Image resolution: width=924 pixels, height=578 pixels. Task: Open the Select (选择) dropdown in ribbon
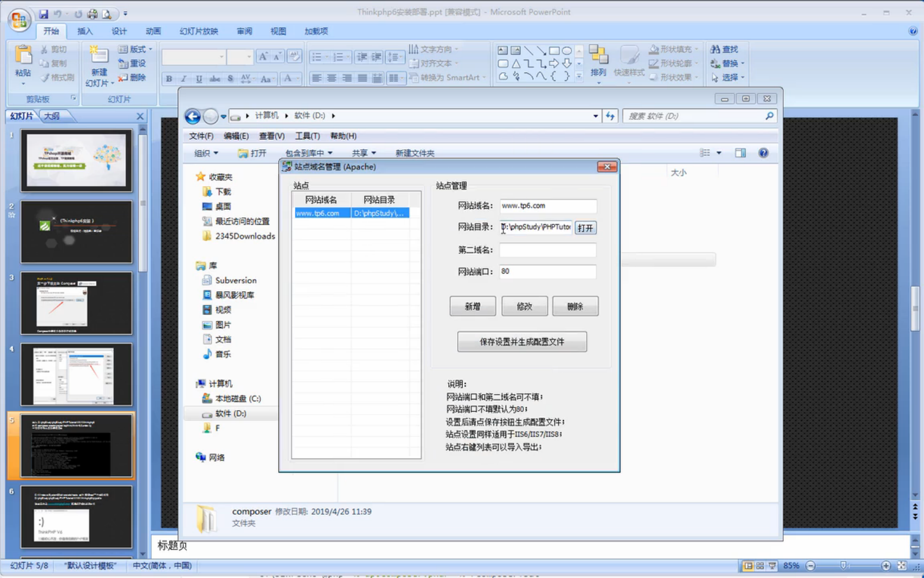(x=728, y=78)
